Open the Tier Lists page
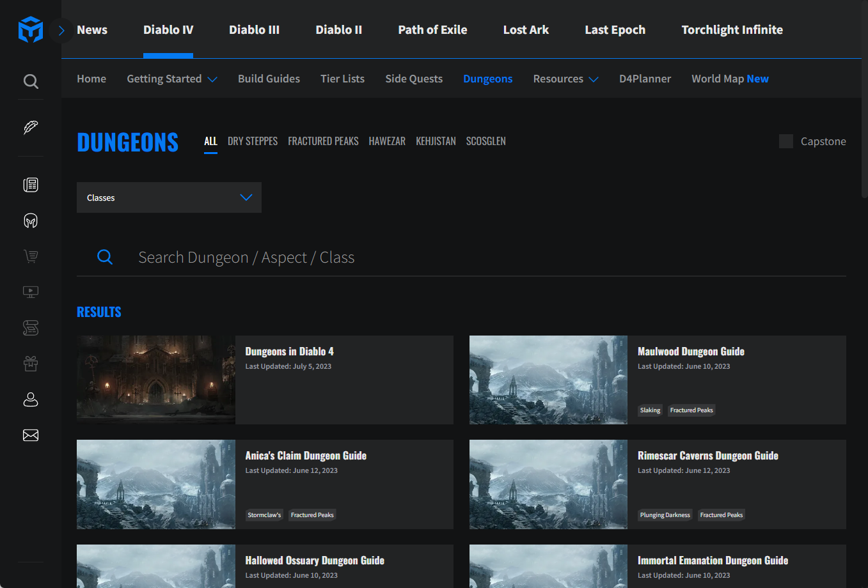This screenshot has height=588, width=868. 342,79
